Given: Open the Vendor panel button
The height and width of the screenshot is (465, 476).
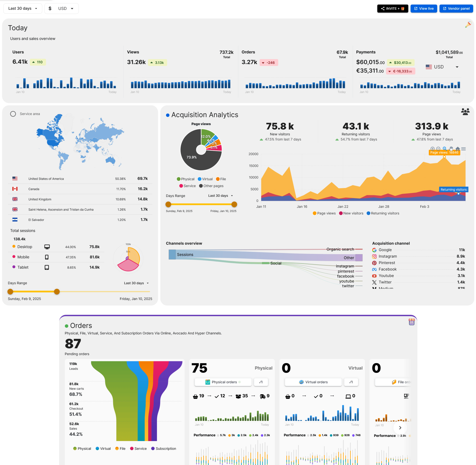Looking at the screenshot, I should (456, 9).
